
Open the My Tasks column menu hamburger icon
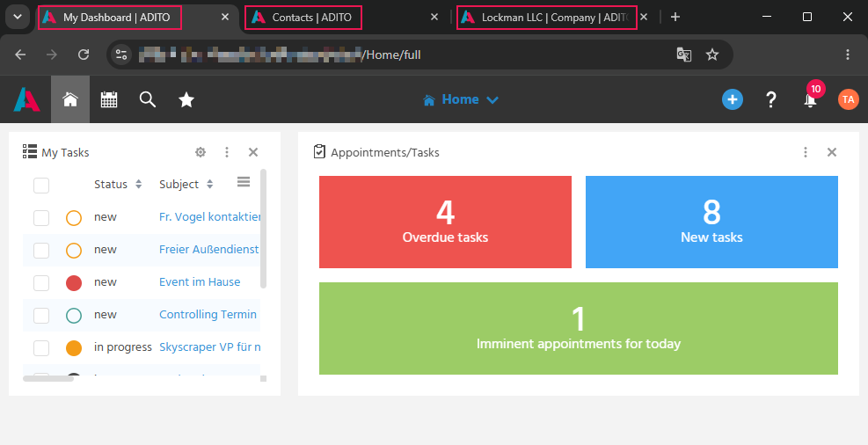tap(244, 182)
